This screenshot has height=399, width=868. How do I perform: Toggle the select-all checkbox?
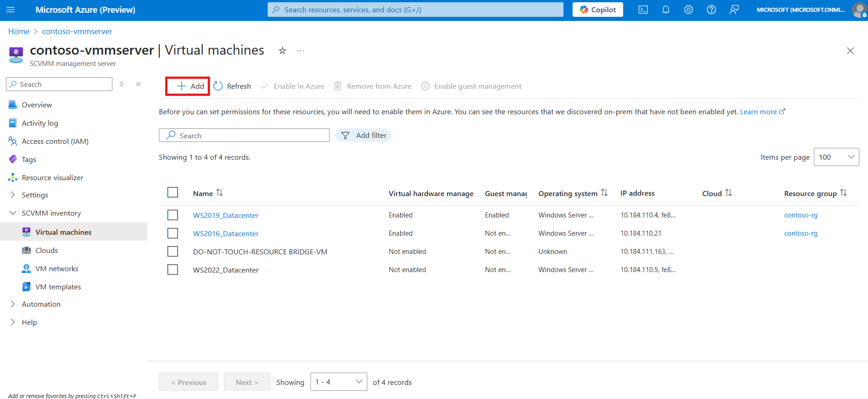pyautogui.click(x=173, y=192)
